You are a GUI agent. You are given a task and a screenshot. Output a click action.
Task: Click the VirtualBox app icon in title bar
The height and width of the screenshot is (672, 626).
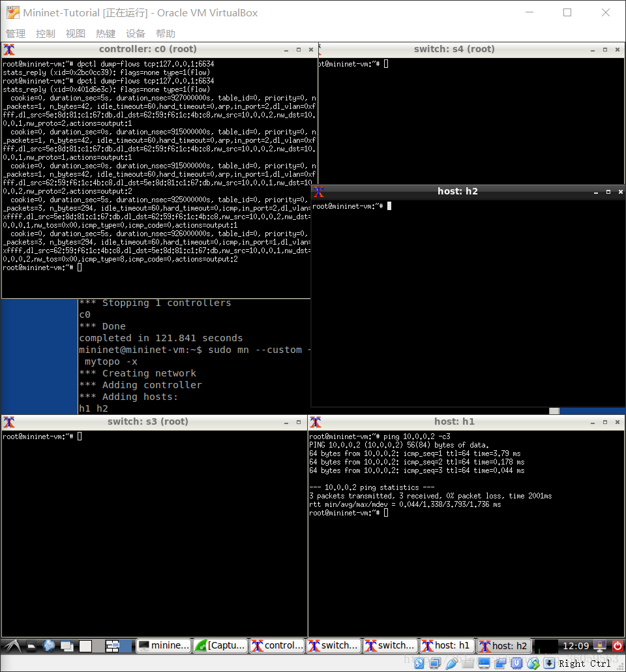point(13,12)
